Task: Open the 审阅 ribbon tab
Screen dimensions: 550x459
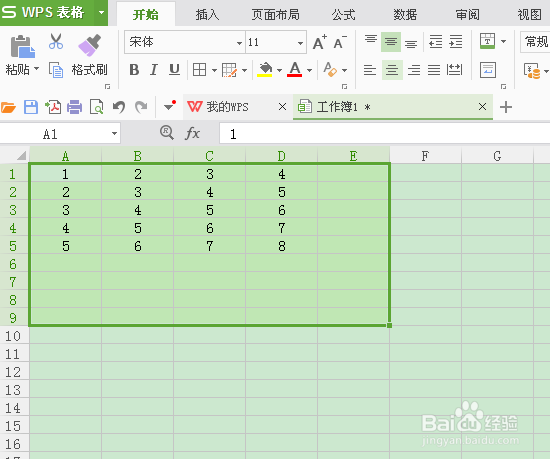Action: click(467, 15)
